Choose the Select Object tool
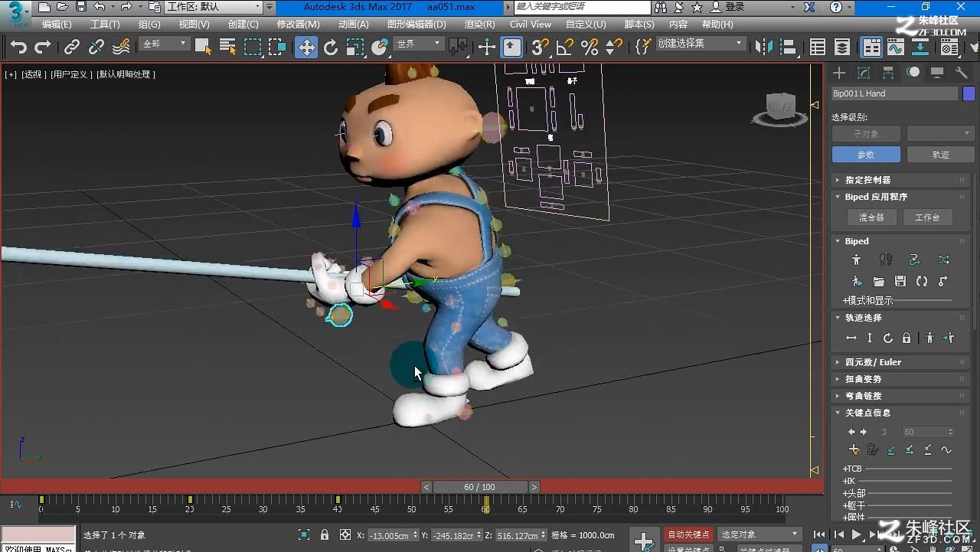 203,47
